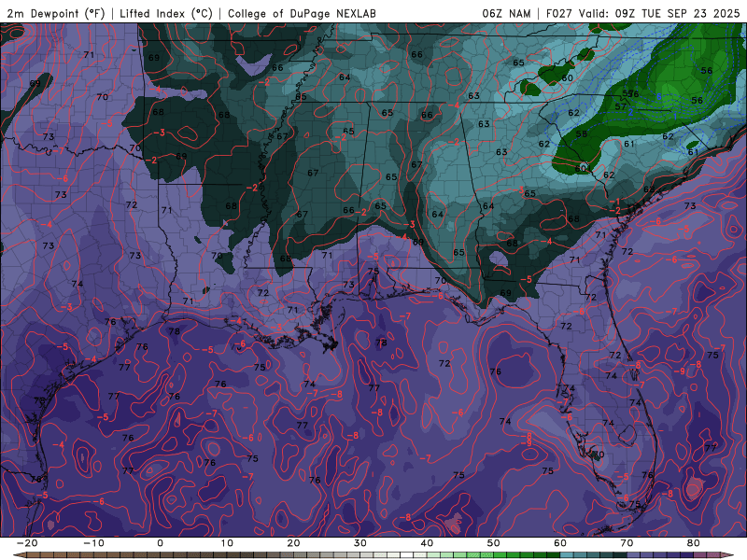Click the -20 label on the color scale

(x=27, y=543)
